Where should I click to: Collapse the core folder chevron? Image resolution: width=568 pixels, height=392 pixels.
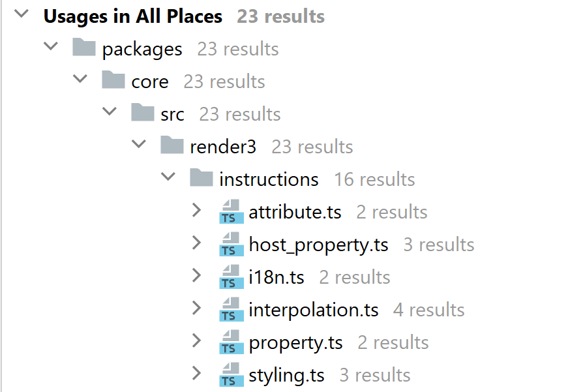[x=80, y=79]
